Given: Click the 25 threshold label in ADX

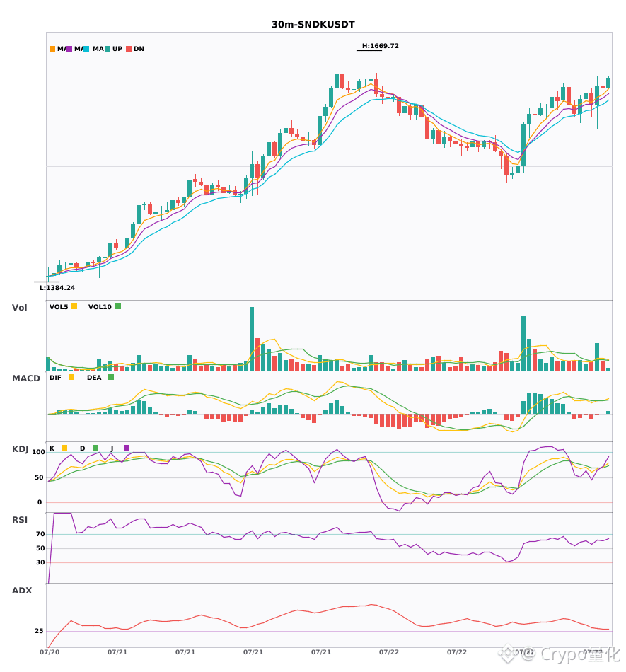Looking at the screenshot, I should [39, 631].
